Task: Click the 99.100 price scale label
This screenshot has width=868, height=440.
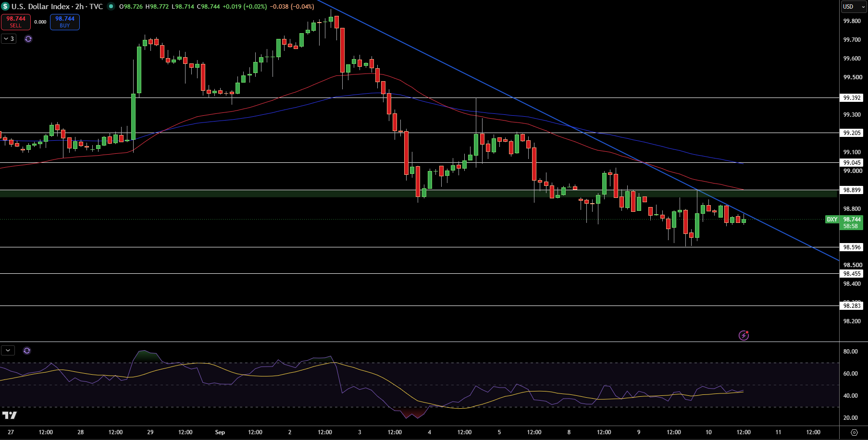Action: click(x=852, y=152)
